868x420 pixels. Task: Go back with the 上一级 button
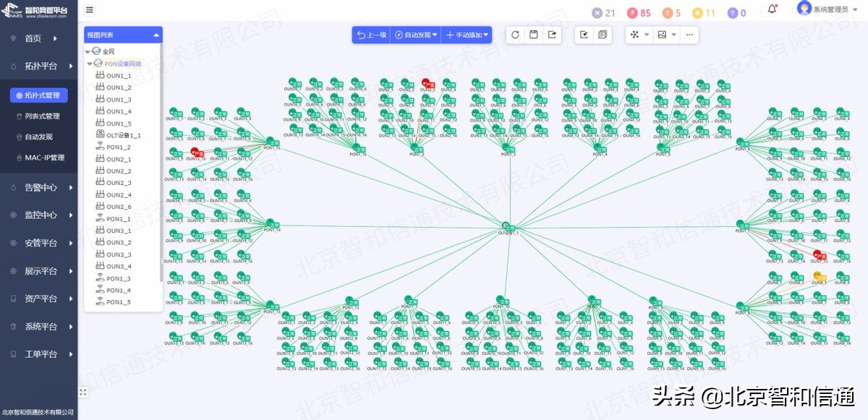372,35
